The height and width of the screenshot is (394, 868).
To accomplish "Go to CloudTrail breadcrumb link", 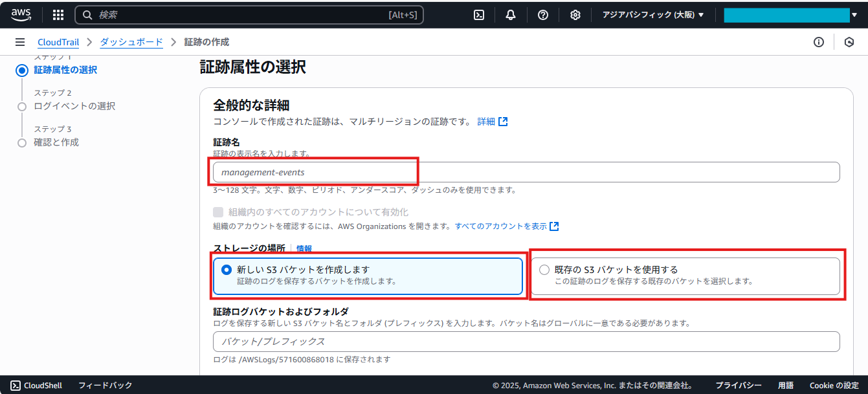I will click(x=58, y=42).
